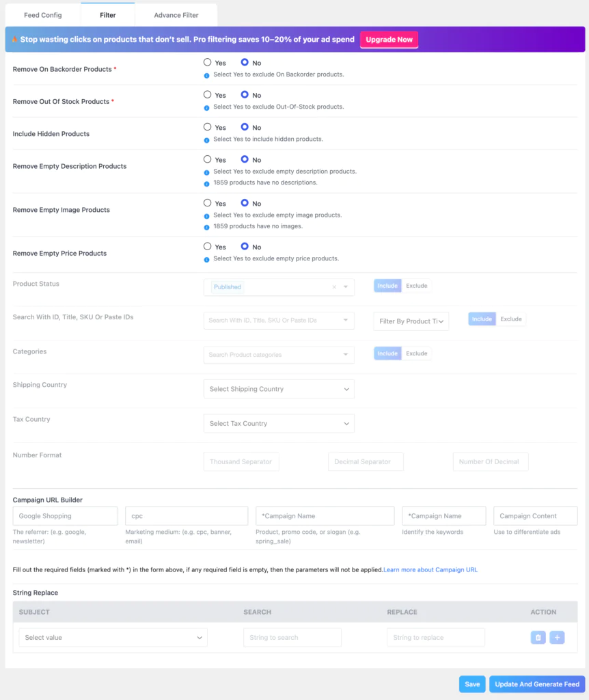Open Search With ID, Title, SKU dropdown
The width and height of the screenshot is (589, 700).
pos(279,320)
